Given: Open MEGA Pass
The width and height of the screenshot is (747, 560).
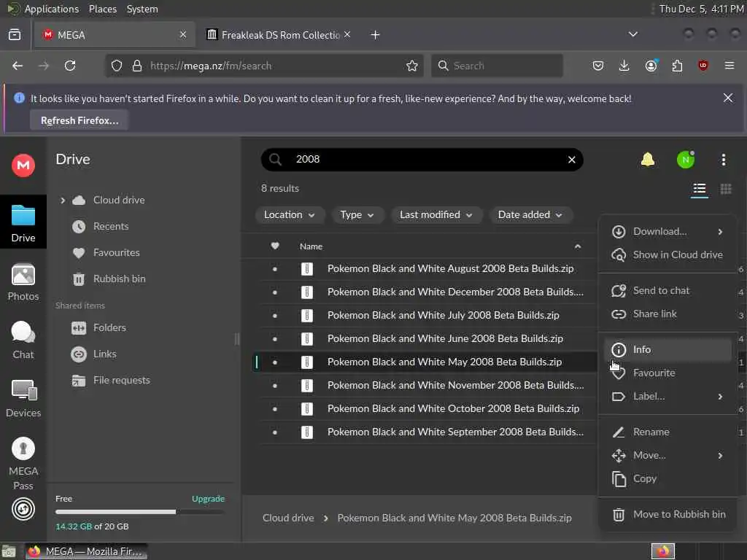Looking at the screenshot, I should 23,463.
